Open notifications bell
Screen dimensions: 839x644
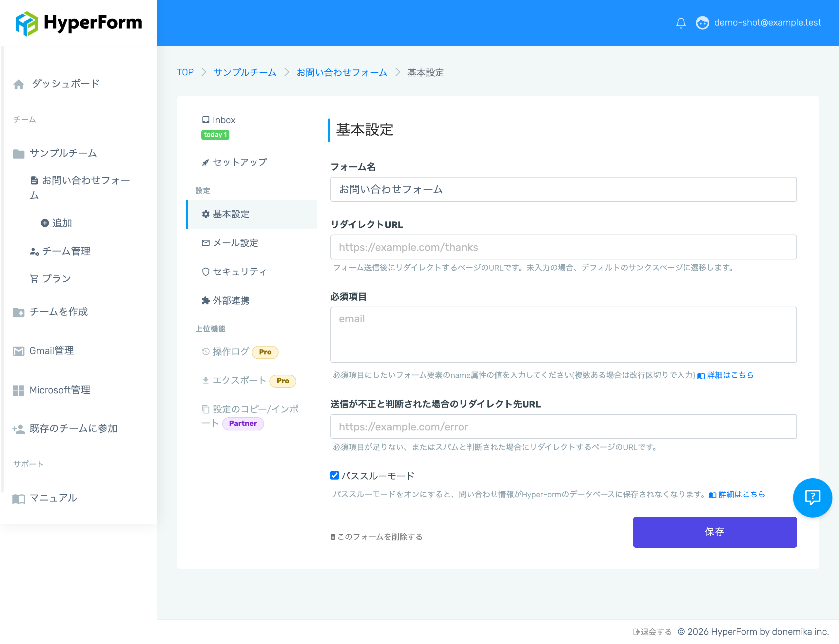pos(681,23)
